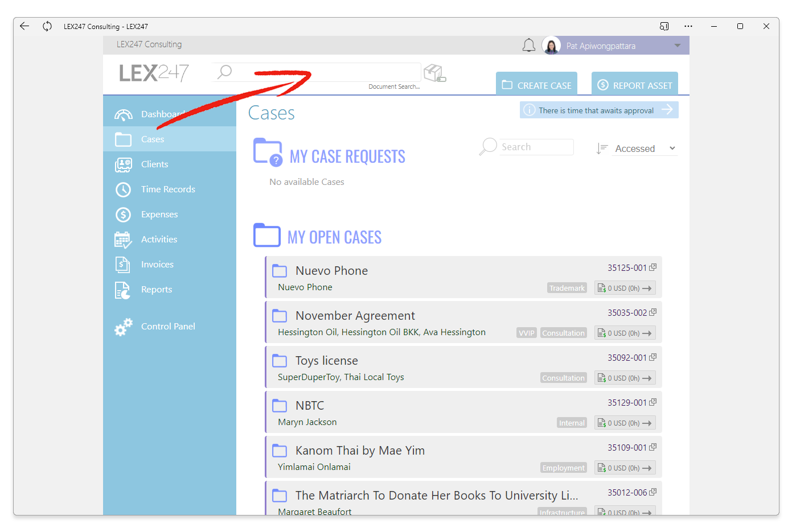Viewport: 792px width, 532px height.
Task: Click the Trademark tag on Nuevo Phone
Action: click(567, 288)
